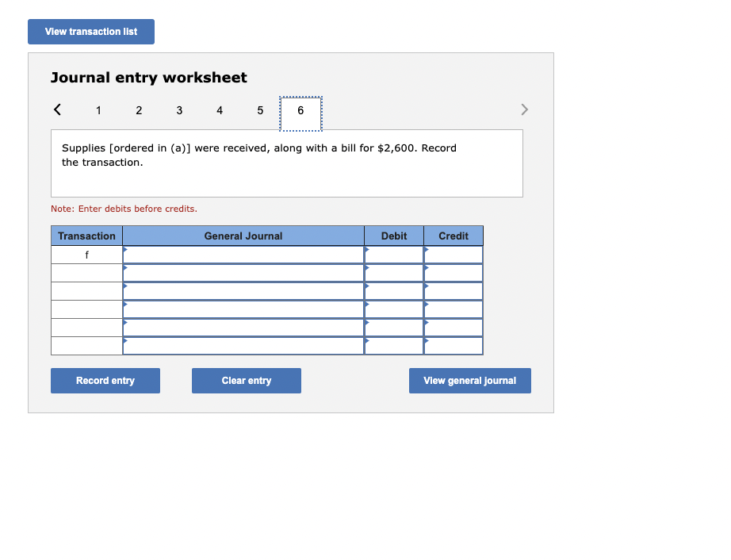Click the Debit column header

(394, 236)
